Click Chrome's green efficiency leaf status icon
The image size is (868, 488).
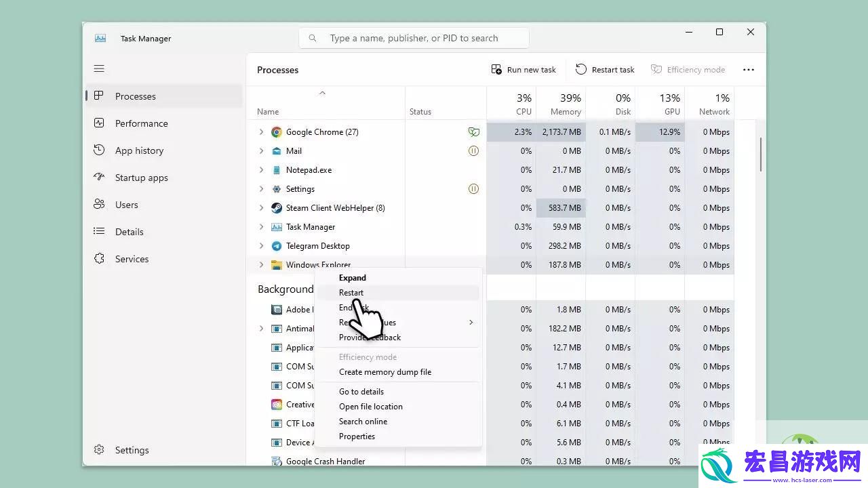(x=473, y=132)
